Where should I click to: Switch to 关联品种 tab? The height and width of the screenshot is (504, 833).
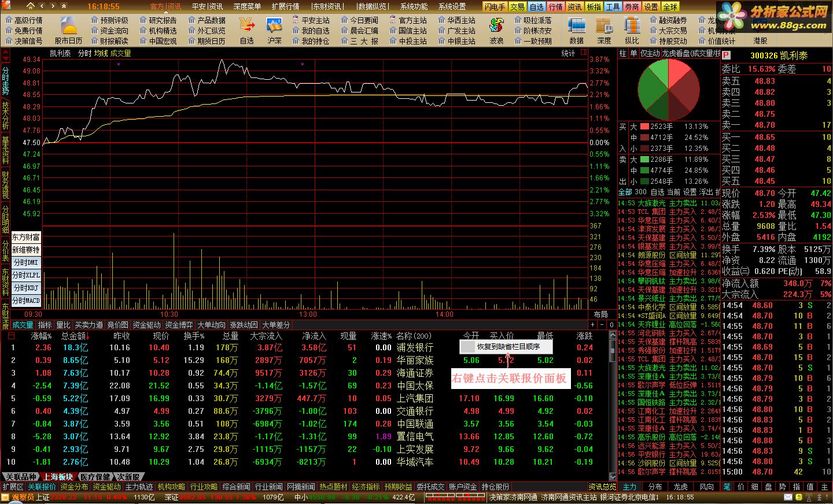coord(20,477)
